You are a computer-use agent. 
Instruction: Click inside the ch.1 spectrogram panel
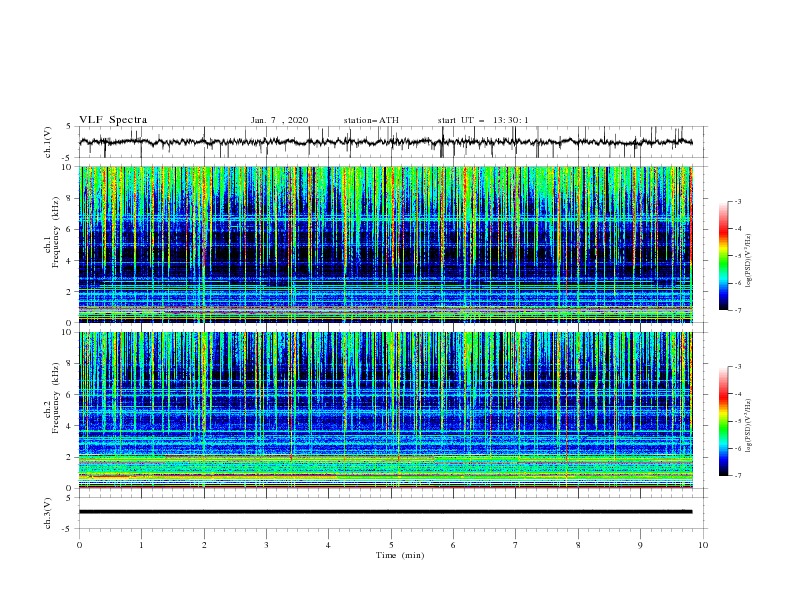click(x=385, y=244)
